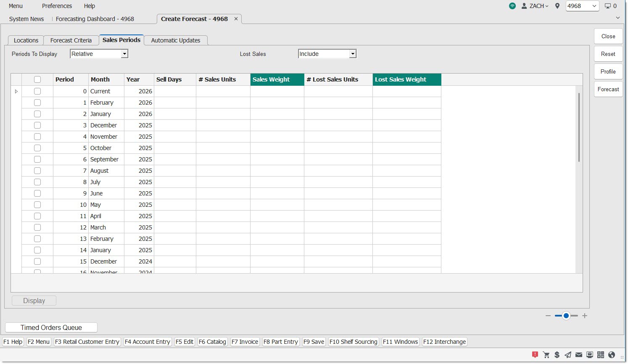
Task: Tick the checkbox for December 2025 row
Action: click(37, 125)
